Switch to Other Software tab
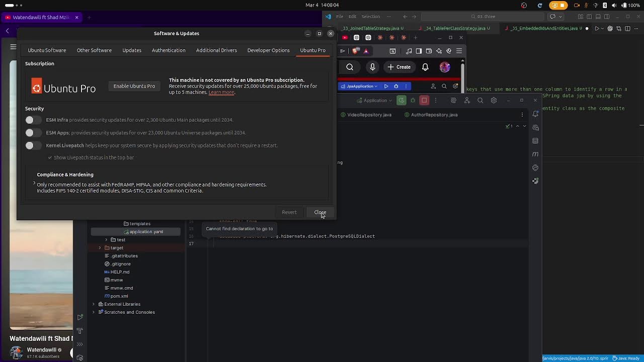644x362 pixels. (94, 50)
